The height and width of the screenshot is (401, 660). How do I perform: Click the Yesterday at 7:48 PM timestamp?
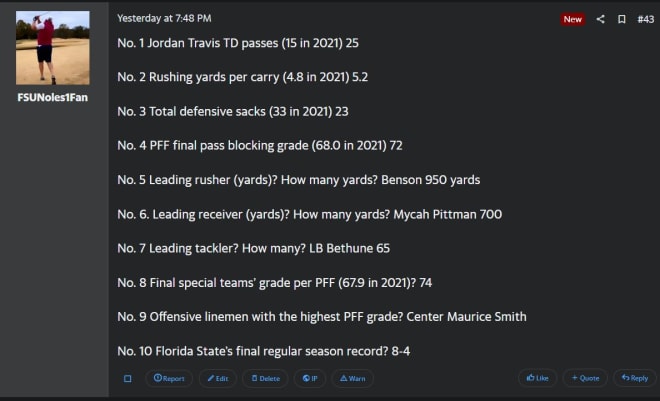[164, 18]
